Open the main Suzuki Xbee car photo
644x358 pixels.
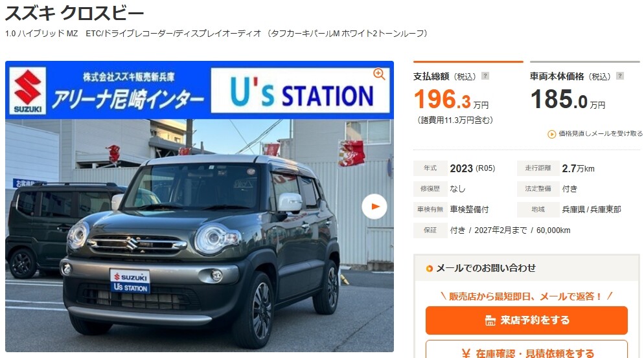(x=199, y=235)
